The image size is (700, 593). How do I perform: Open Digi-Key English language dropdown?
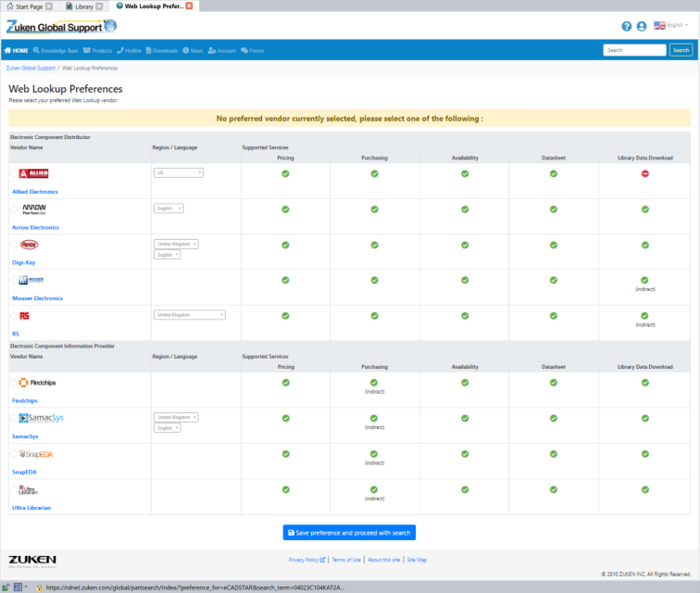click(x=168, y=255)
